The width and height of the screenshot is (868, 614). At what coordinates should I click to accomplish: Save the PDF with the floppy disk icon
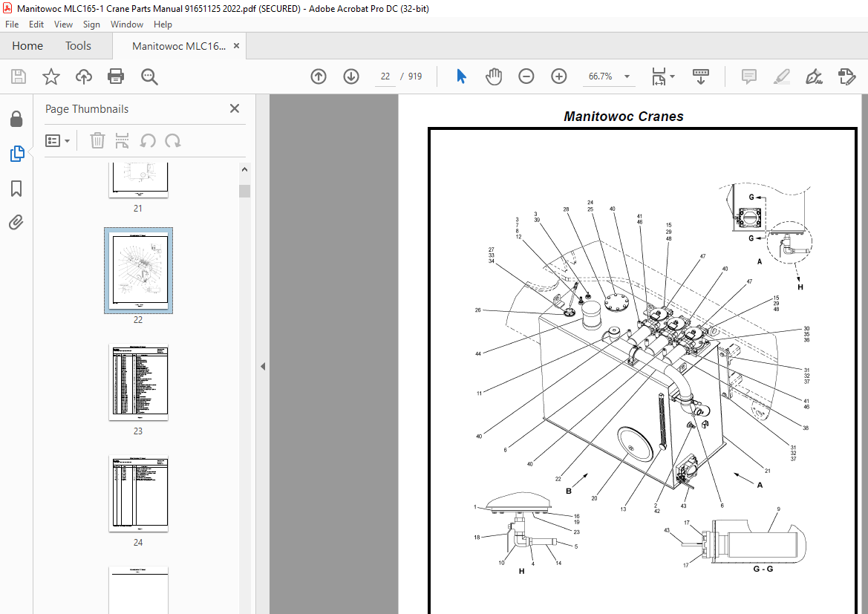19,76
